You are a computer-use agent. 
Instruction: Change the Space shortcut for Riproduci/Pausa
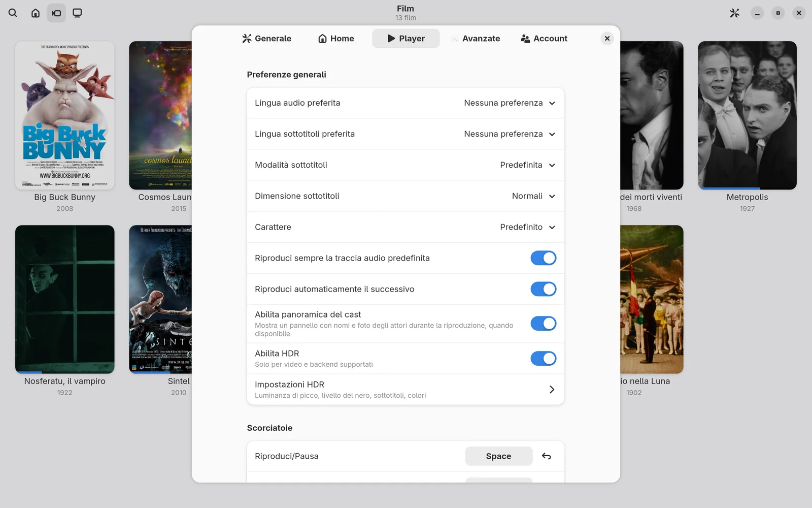[x=499, y=456]
